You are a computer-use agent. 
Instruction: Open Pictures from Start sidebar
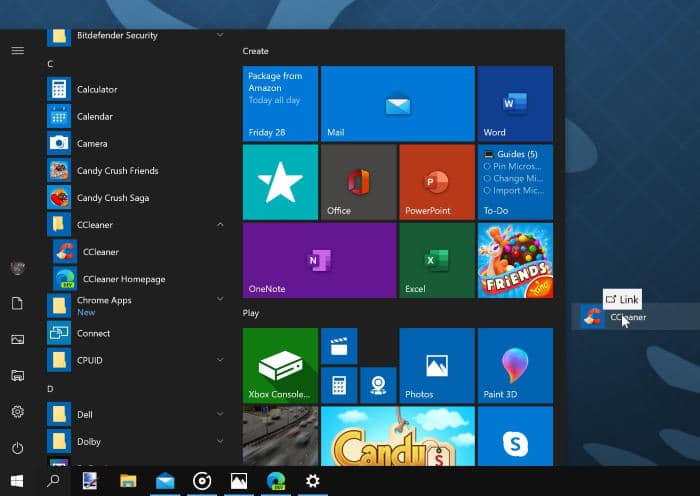(x=17, y=340)
